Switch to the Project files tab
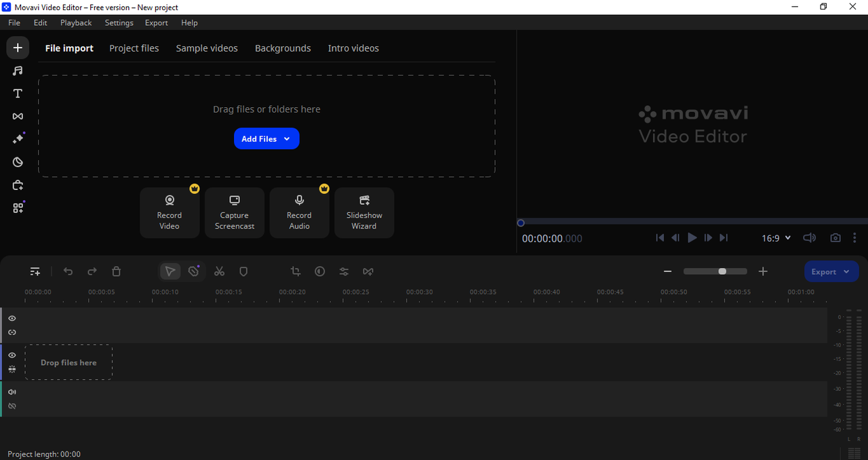868x460 pixels. click(134, 48)
